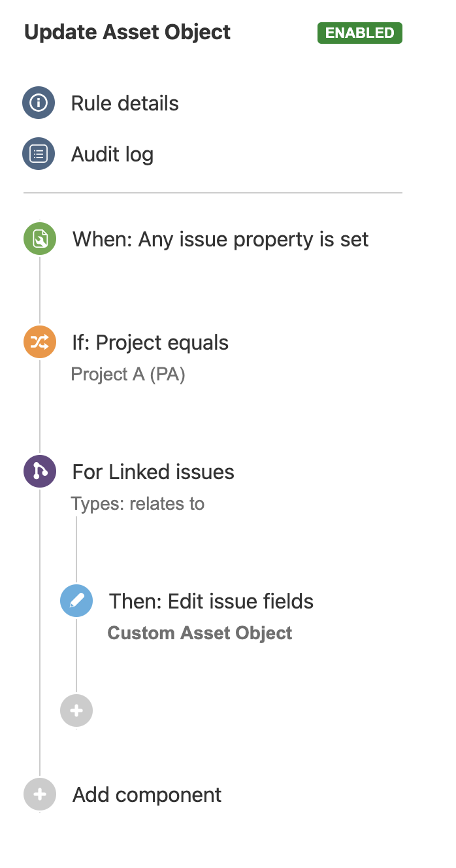Click the plus icon beside Add component
Screen dimensions: 456x868
(x=40, y=795)
